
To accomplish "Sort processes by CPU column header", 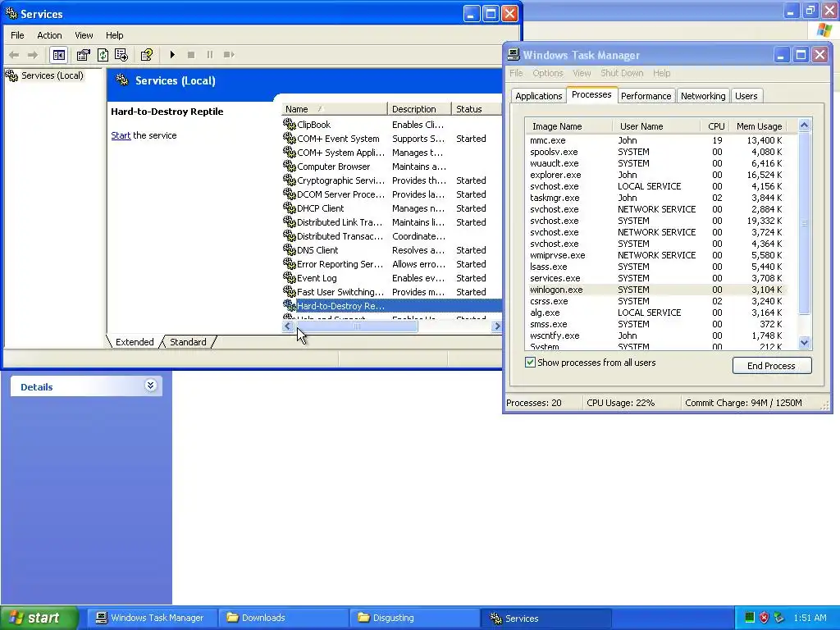I will (x=715, y=126).
